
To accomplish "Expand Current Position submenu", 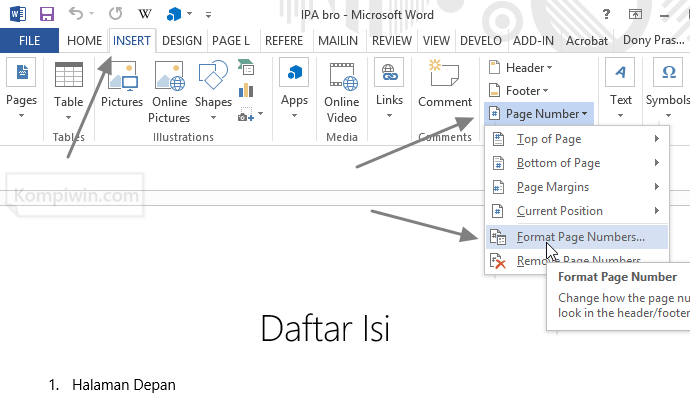I will tap(577, 211).
